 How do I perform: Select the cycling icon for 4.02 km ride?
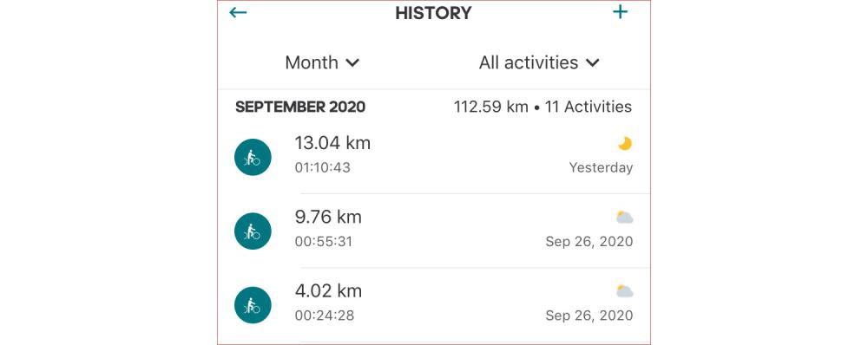[x=253, y=305]
